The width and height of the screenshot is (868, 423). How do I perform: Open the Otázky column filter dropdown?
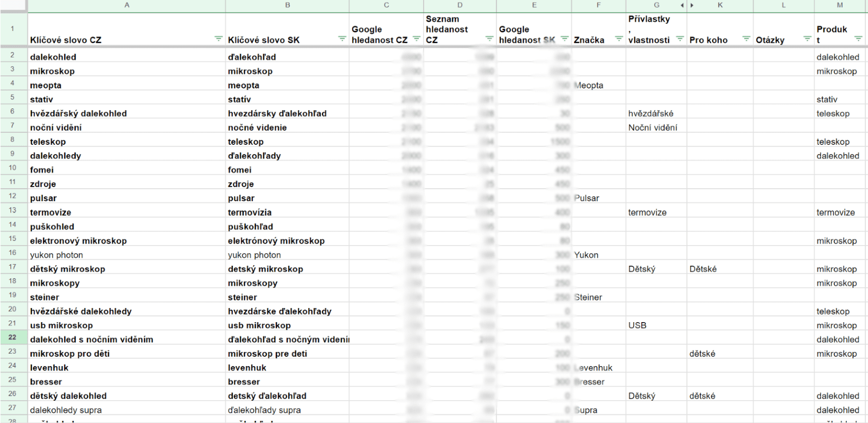[x=807, y=39]
